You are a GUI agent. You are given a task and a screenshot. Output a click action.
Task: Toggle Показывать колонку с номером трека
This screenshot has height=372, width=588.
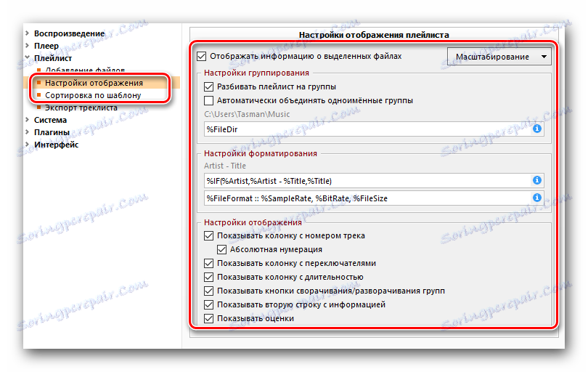pyautogui.click(x=208, y=235)
